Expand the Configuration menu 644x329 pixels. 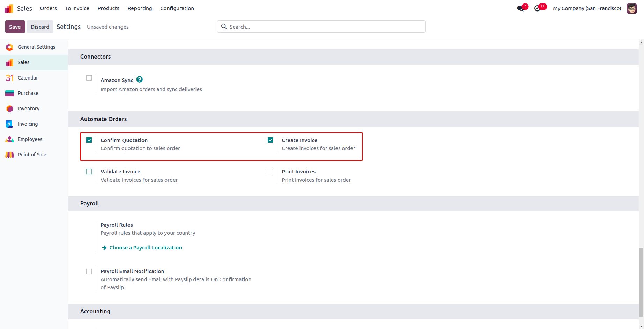click(177, 8)
